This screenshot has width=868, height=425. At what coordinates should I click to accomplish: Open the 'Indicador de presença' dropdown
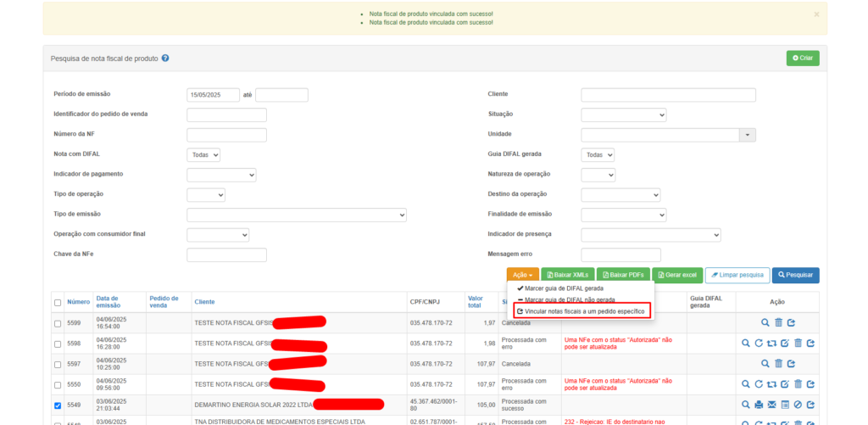click(650, 235)
